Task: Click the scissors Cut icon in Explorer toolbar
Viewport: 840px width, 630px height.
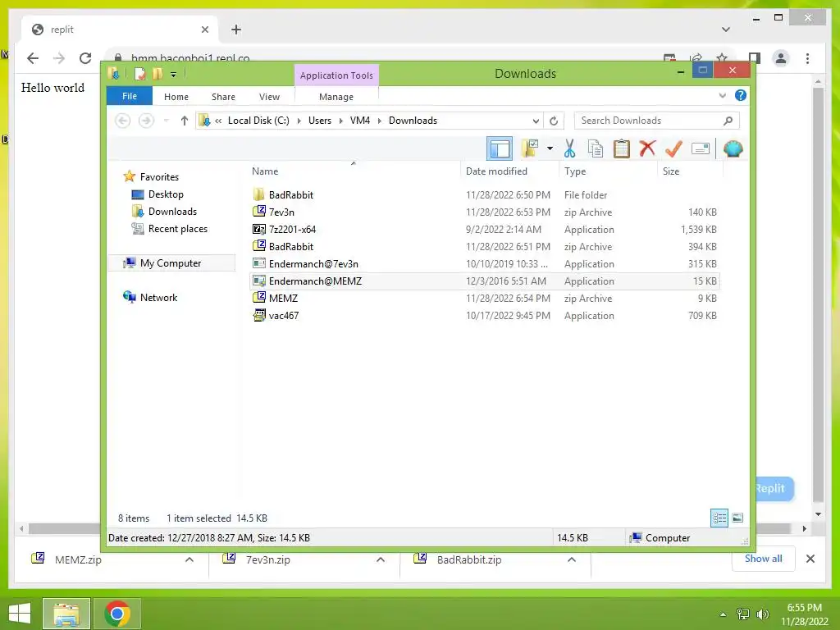Action: [569, 149]
